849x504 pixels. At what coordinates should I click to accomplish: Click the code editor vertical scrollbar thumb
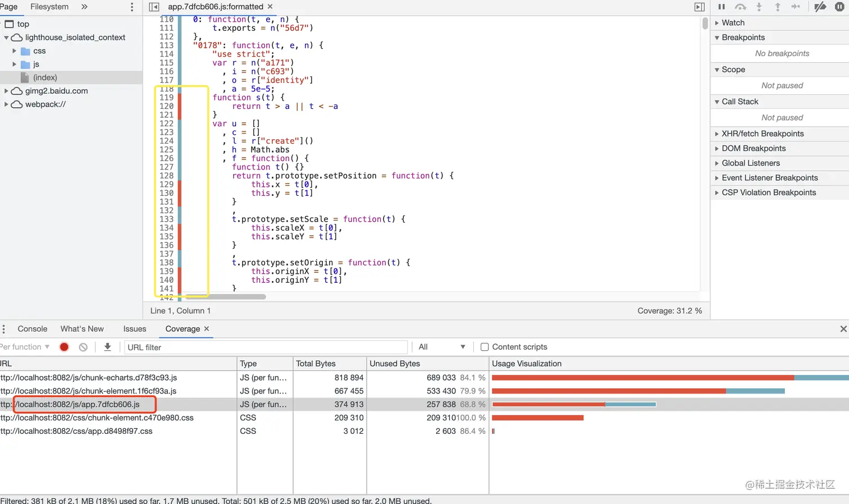click(x=705, y=24)
